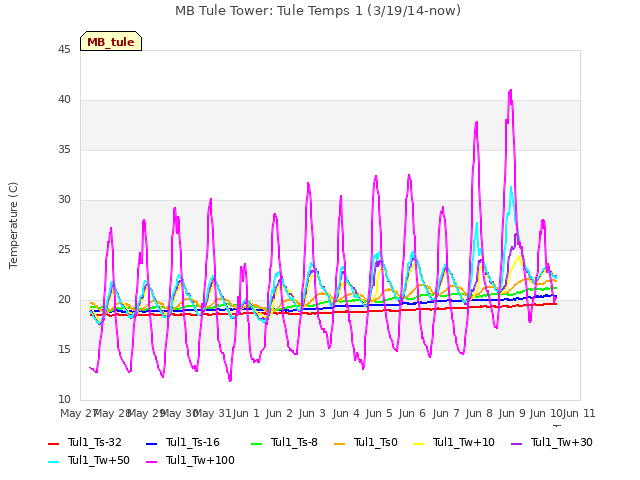Click the 45 y-axis tick label
Image resolution: width=640 pixels, height=480 pixels.
point(64,50)
